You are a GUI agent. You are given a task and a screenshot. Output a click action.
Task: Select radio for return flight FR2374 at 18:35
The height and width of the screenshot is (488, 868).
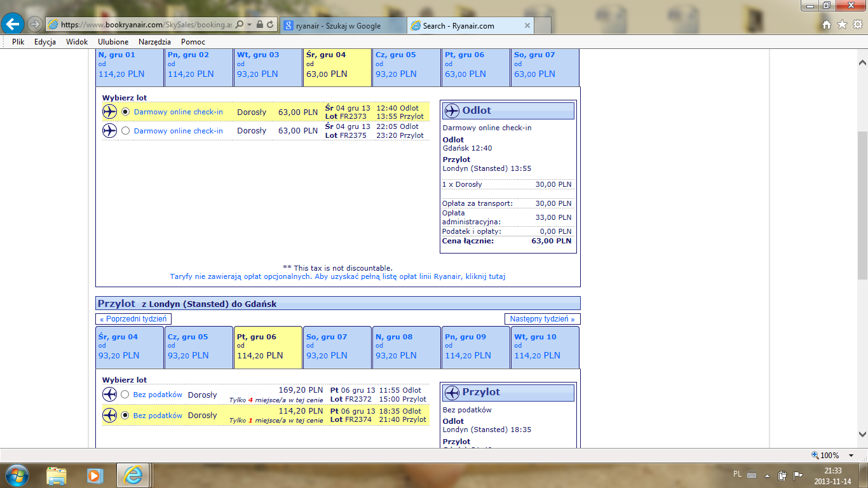click(x=125, y=416)
